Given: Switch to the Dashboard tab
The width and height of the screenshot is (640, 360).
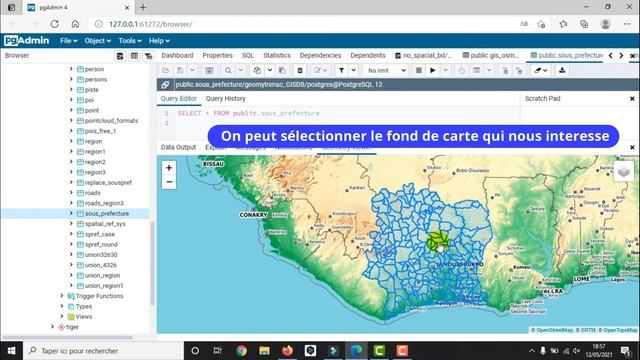Looking at the screenshot, I should click(x=177, y=56).
